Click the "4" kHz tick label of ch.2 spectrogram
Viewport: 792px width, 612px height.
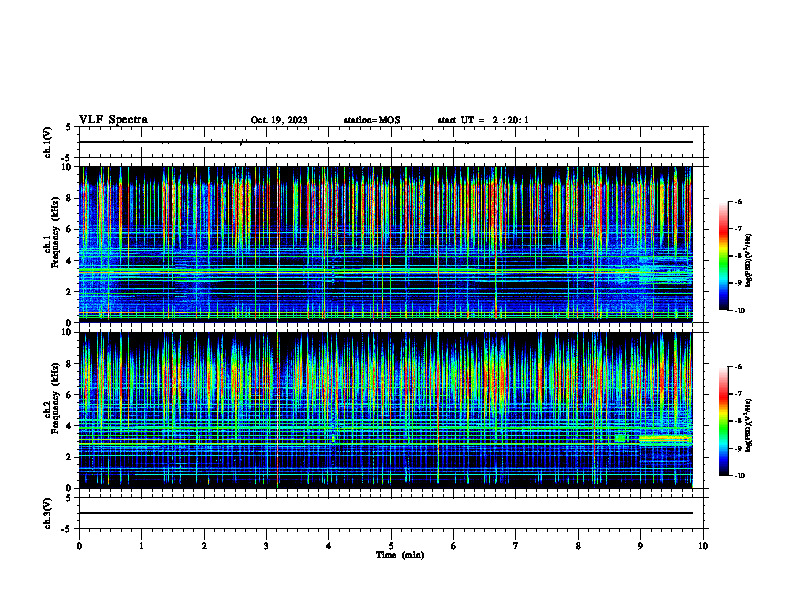[69, 426]
